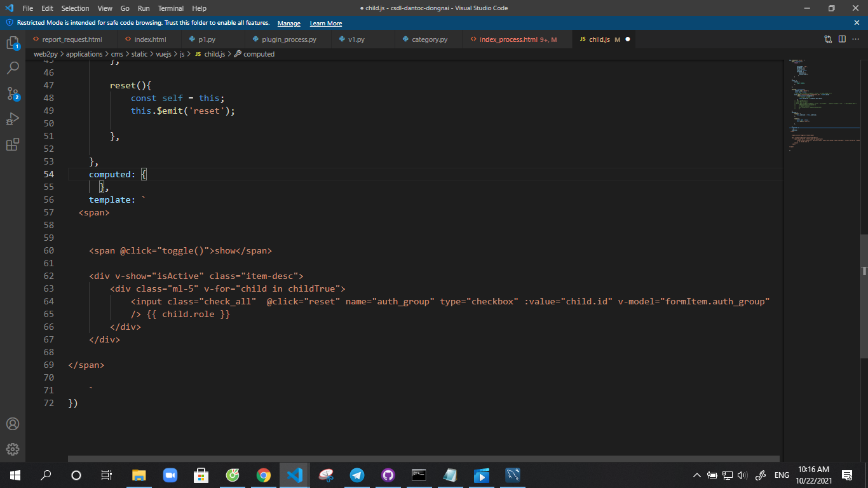Click the horizontal scrollbar of the editor
Screen dimensions: 868x488
[423, 458]
